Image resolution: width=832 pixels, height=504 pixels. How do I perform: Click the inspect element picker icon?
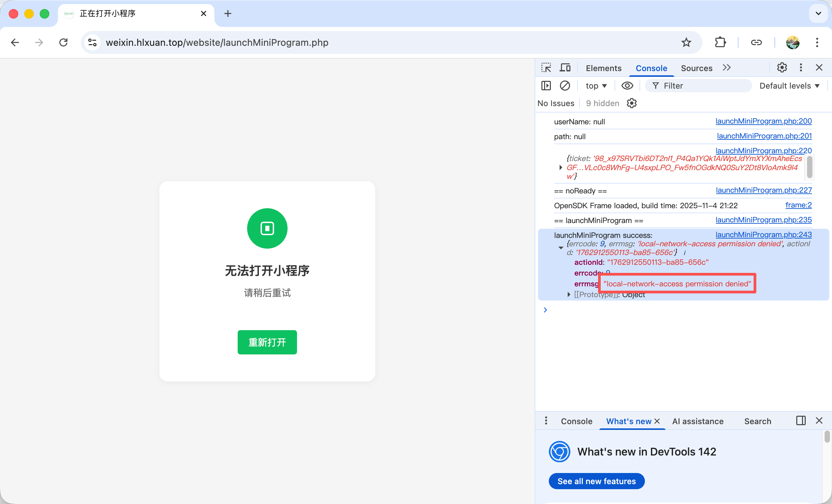(x=546, y=68)
